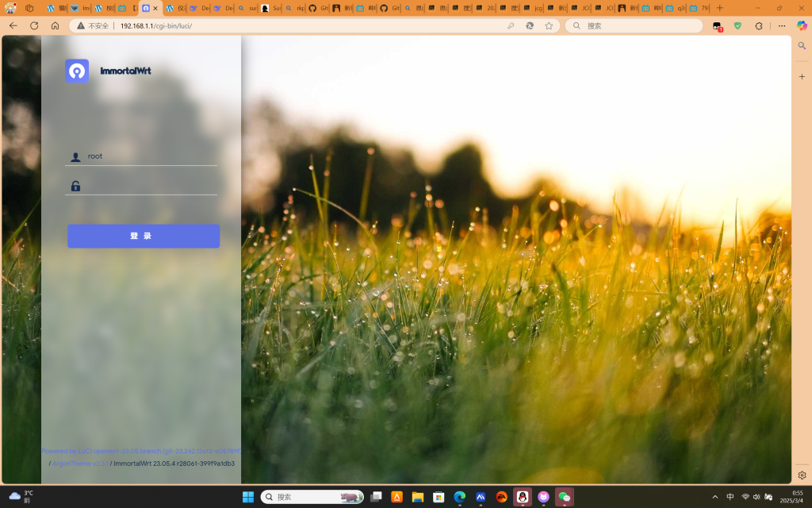812x508 pixels.
Task: Click the blue login button
Action: [x=144, y=236]
